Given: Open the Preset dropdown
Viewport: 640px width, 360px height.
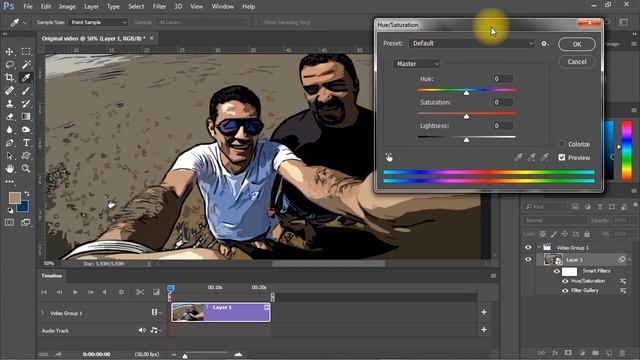Looking at the screenshot, I should 472,43.
